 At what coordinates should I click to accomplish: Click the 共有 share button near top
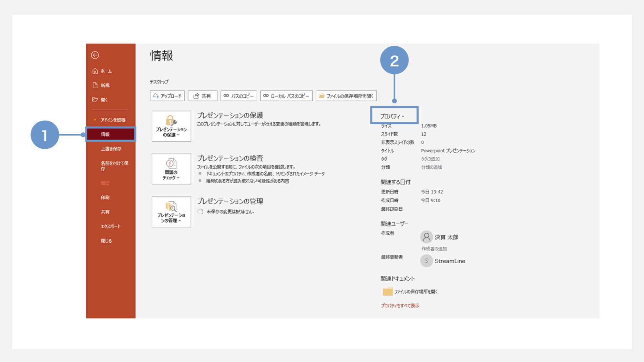click(202, 96)
